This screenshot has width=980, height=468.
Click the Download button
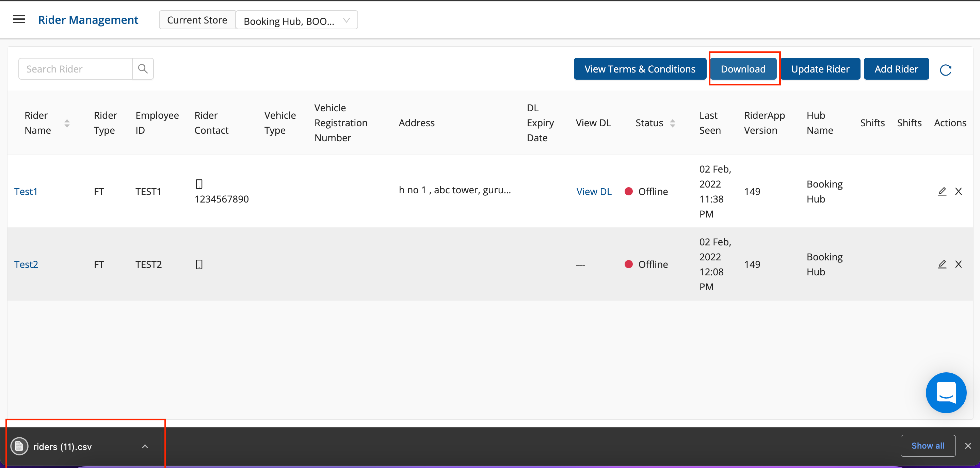[743, 69]
